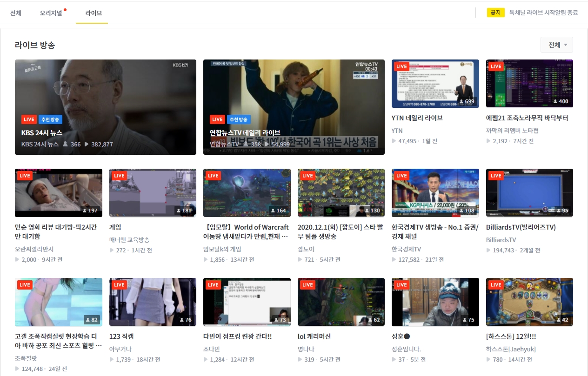
Task: Click the 47,495 play count under YTN
Action: (x=407, y=141)
